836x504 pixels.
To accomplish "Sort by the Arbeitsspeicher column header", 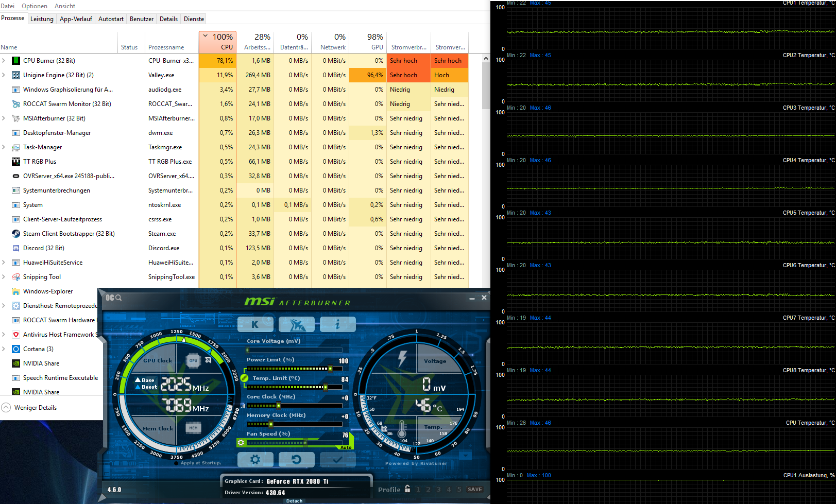I will (255, 42).
